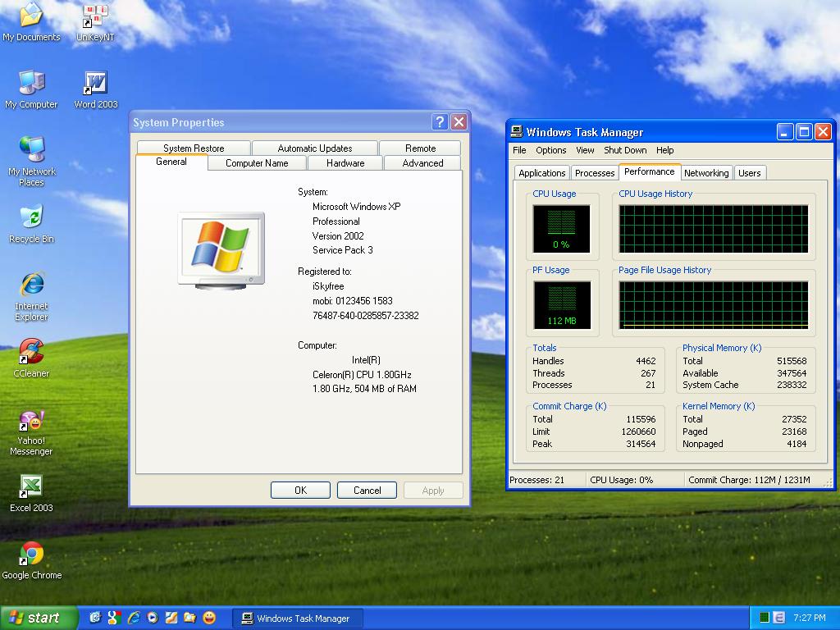Click the System Properties help question button

(x=440, y=122)
